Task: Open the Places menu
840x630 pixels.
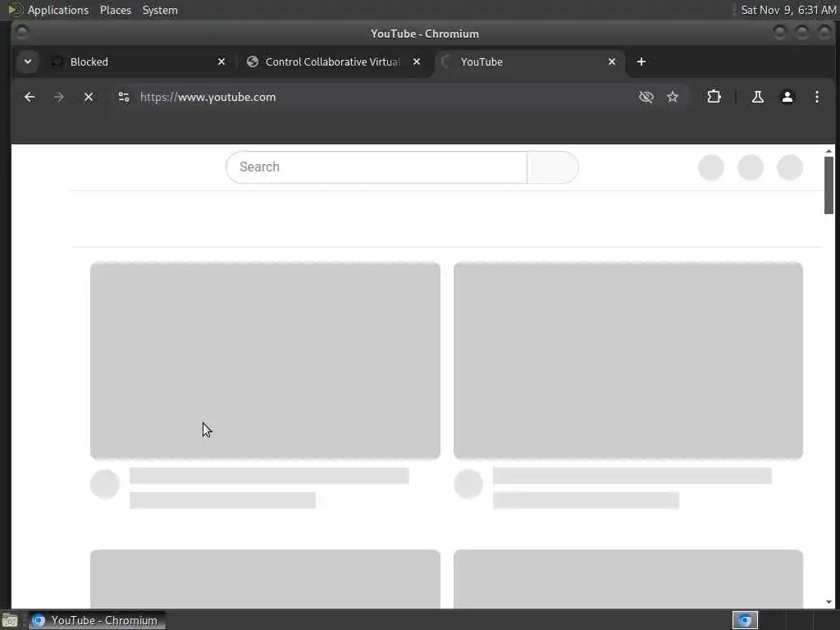Action: (116, 10)
